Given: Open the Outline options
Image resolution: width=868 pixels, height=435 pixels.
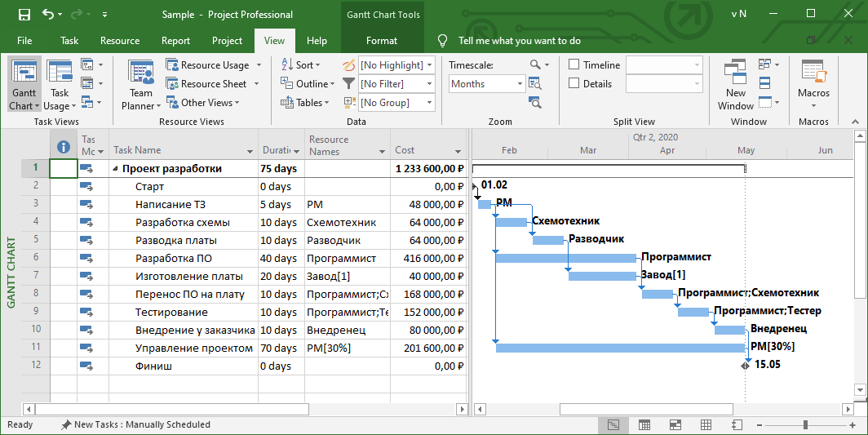Looking at the screenshot, I should (308, 84).
